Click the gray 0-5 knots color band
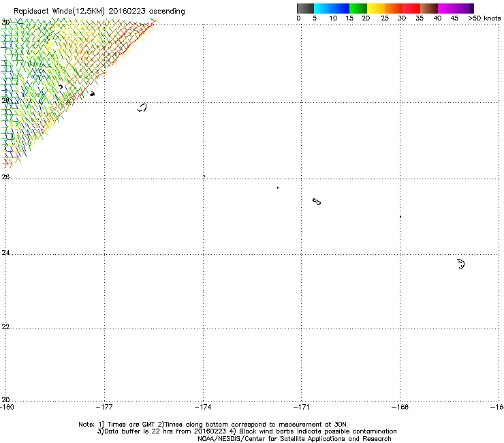The image size is (504, 443). click(x=305, y=8)
